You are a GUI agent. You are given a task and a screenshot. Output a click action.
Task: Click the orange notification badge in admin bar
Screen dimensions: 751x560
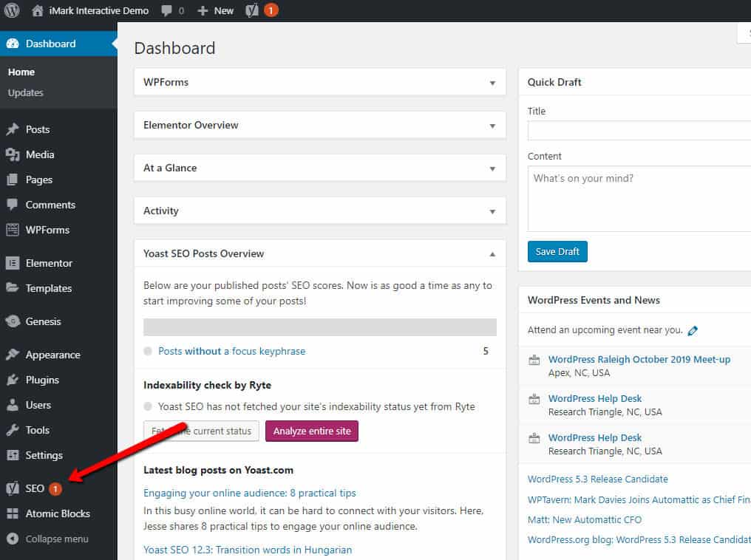click(271, 10)
